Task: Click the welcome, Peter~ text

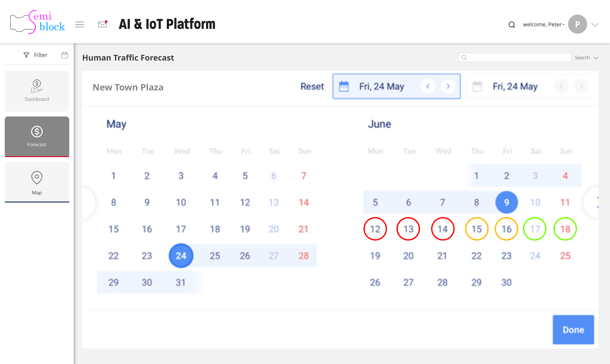Action: point(544,25)
